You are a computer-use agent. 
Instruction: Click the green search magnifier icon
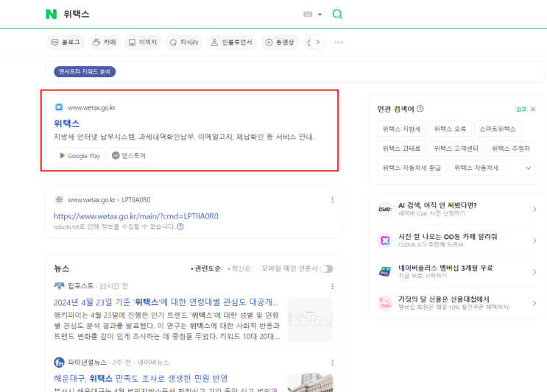(337, 14)
